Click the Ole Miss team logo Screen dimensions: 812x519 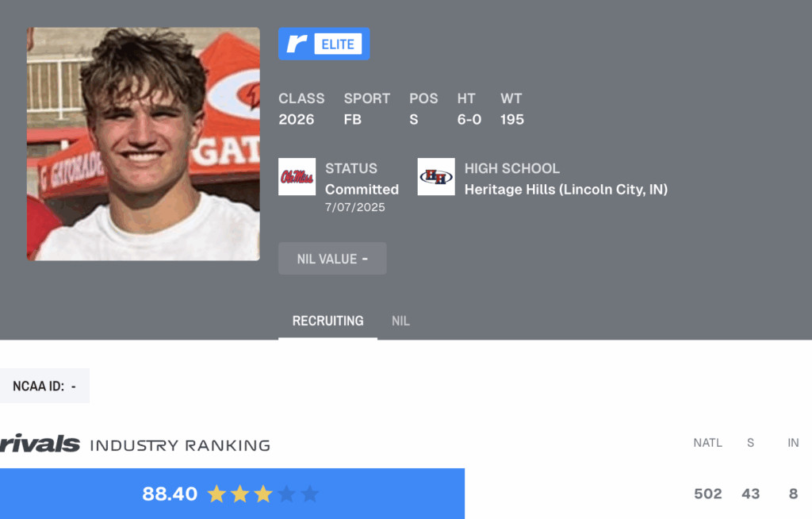click(x=297, y=176)
